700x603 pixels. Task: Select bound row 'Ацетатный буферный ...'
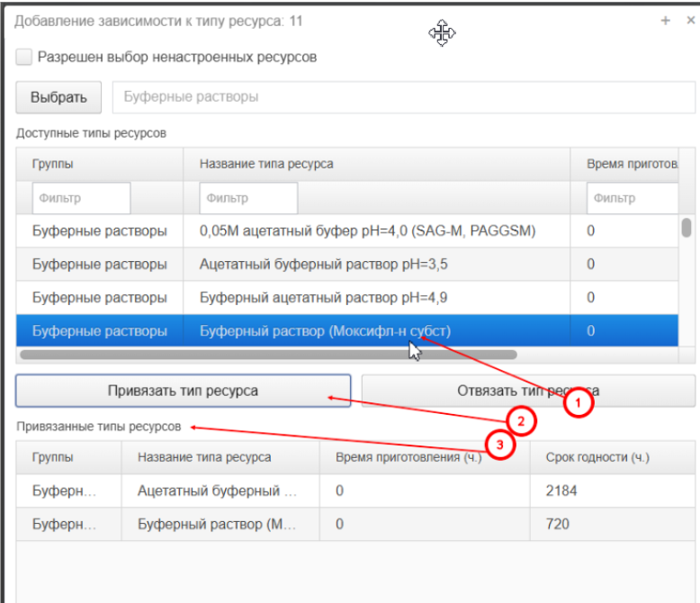[355, 490]
